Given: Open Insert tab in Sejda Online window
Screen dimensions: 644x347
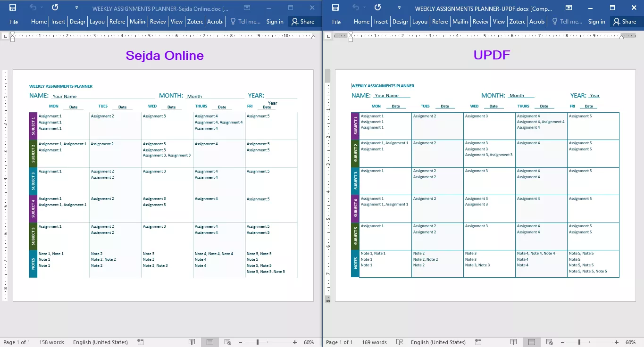Looking at the screenshot, I should 59,22.
